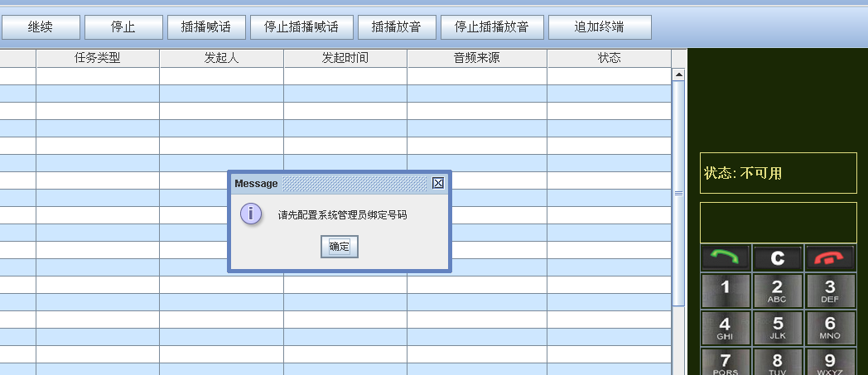Click the 停止 toolbar button

pos(123,27)
